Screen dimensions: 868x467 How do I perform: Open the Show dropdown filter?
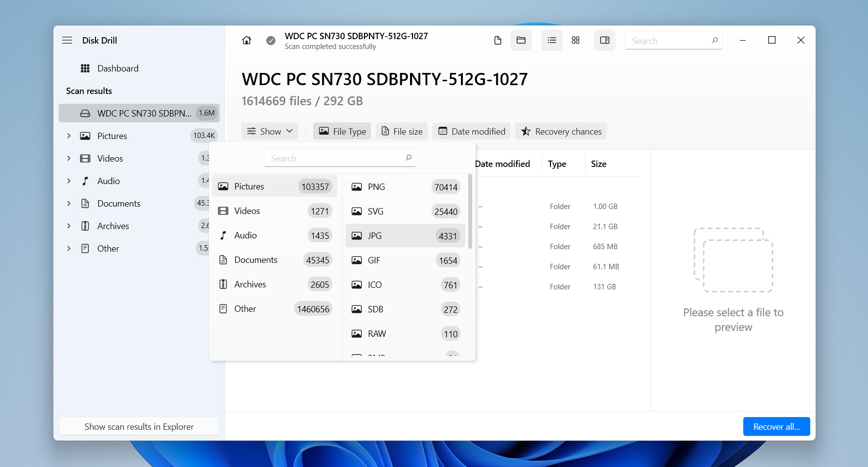(x=270, y=131)
